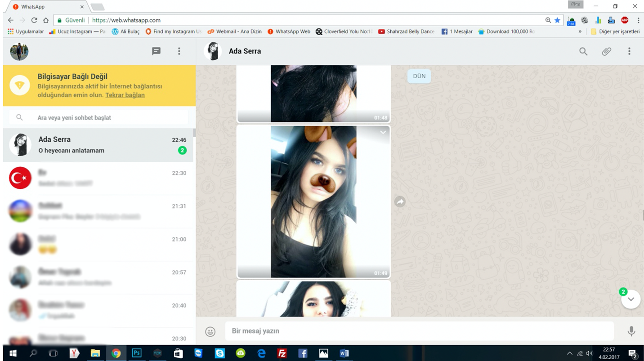Switch to the WhatsApp browser tab

point(47,7)
